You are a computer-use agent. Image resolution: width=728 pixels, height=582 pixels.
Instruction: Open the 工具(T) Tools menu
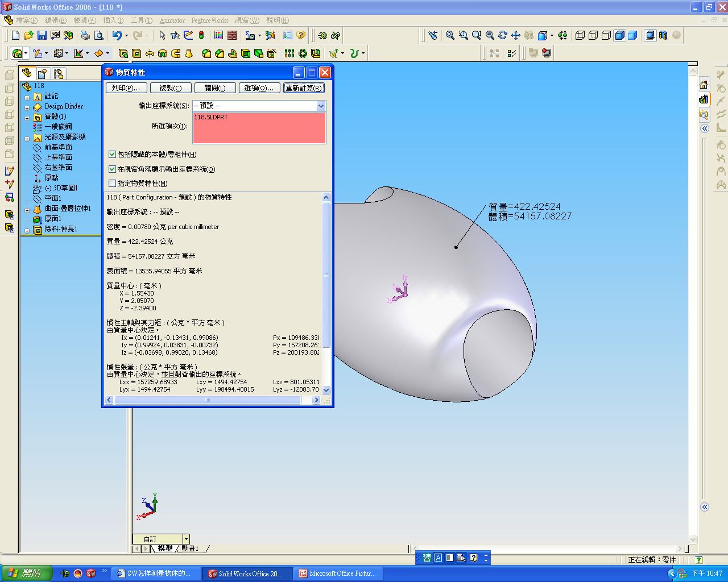tap(142, 20)
